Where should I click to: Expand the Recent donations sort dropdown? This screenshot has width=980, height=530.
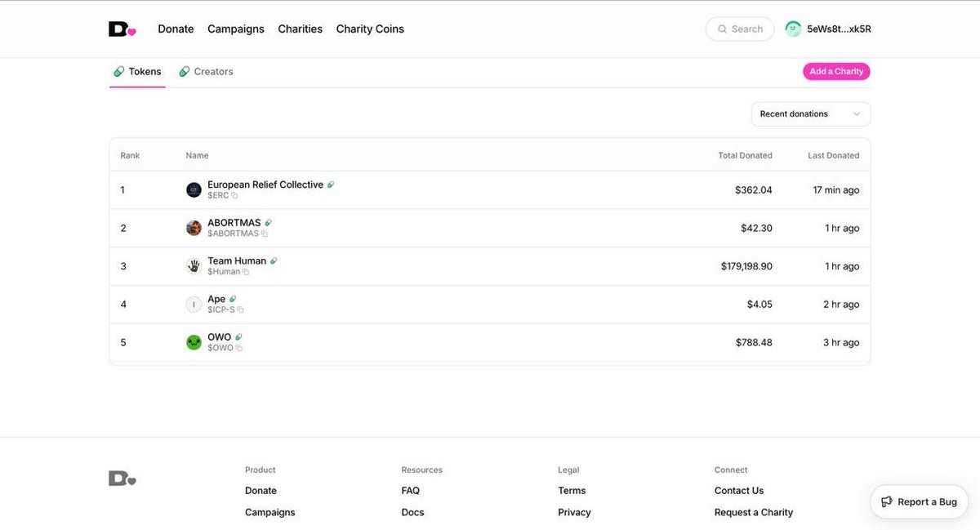811,114
